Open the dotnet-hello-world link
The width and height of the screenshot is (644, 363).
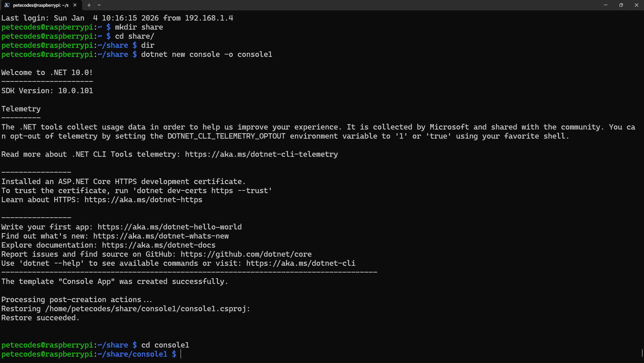tap(169, 227)
